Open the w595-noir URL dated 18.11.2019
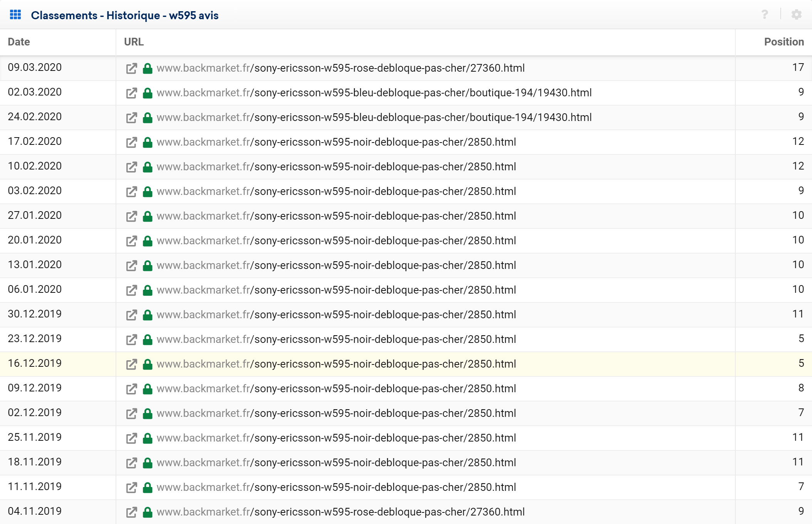Image resolution: width=812 pixels, height=524 pixels. click(x=336, y=463)
